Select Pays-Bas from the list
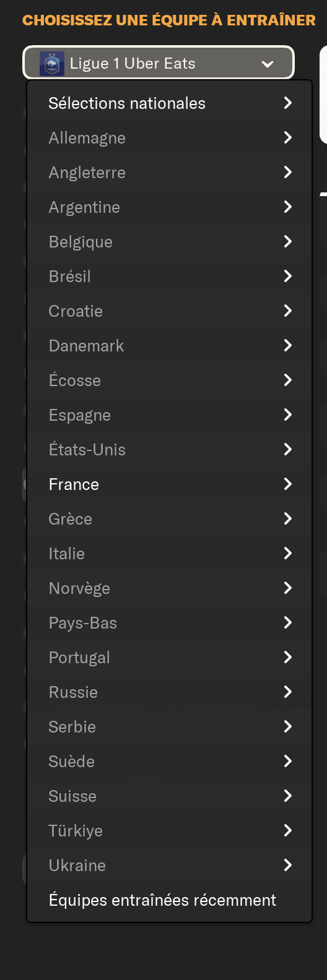 [169, 623]
